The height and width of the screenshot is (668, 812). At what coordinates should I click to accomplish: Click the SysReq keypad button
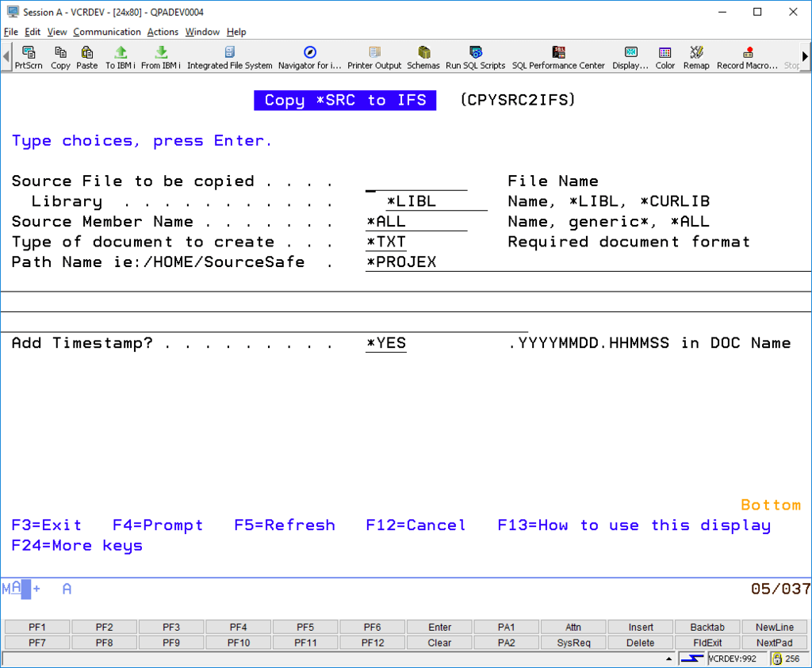coord(573,643)
